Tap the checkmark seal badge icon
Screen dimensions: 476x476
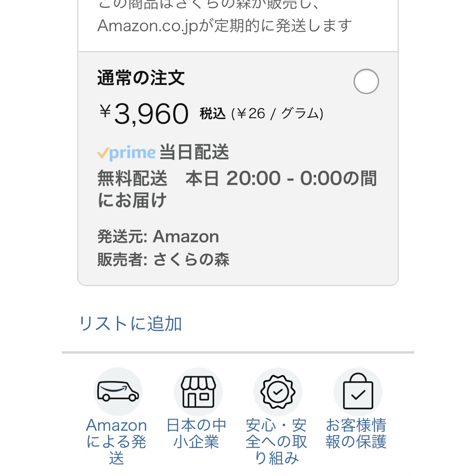pyautogui.click(x=278, y=392)
